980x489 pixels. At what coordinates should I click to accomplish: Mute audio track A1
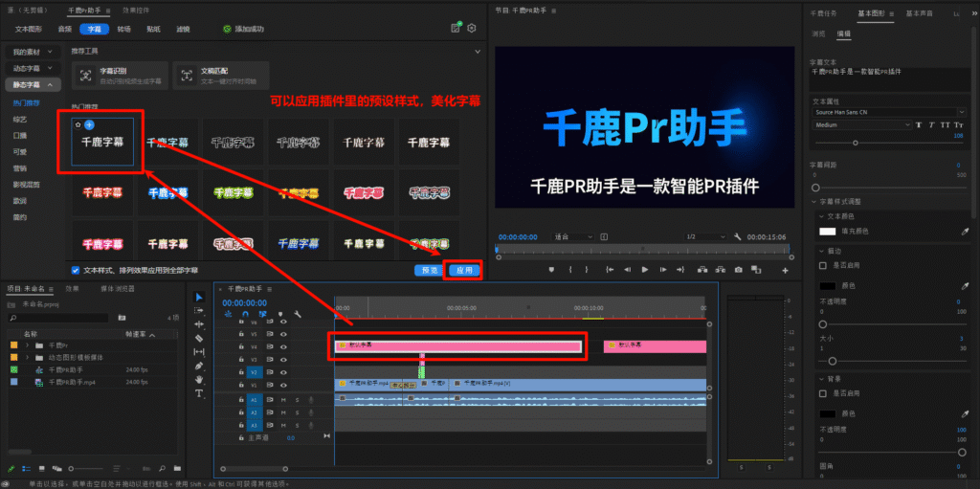point(283,400)
